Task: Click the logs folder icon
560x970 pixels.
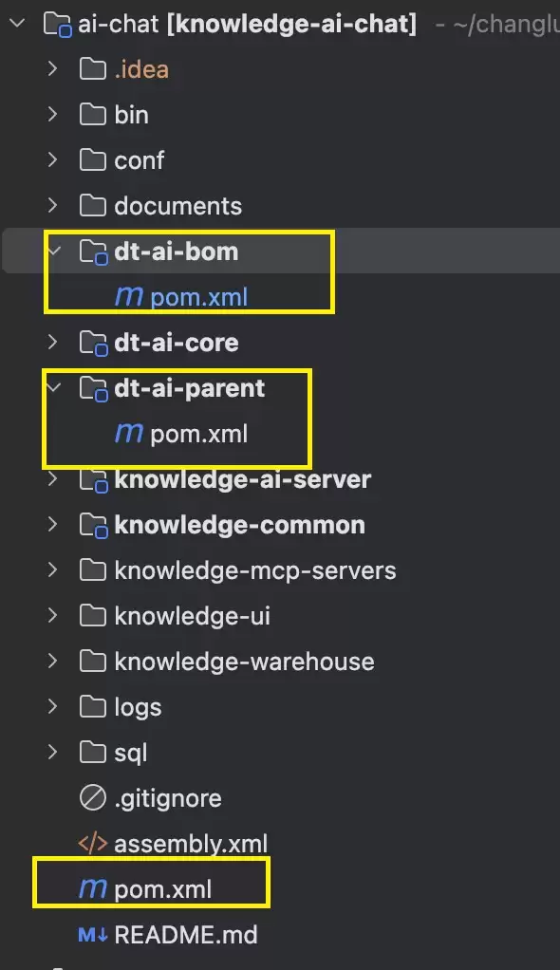Action: (93, 707)
